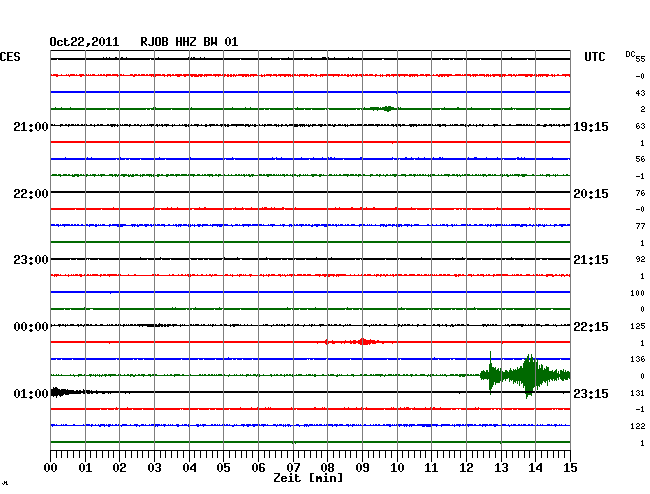Viewport: 650px width, 494px height.
Task: Click the 20:15 UTC time label
Action: (x=591, y=194)
